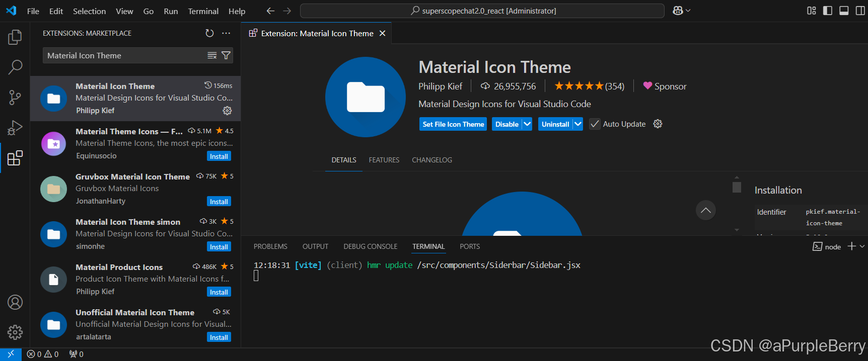This screenshot has height=361, width=868.
Task: Open the Terminal menu
Action: click(x=203, y=11)
